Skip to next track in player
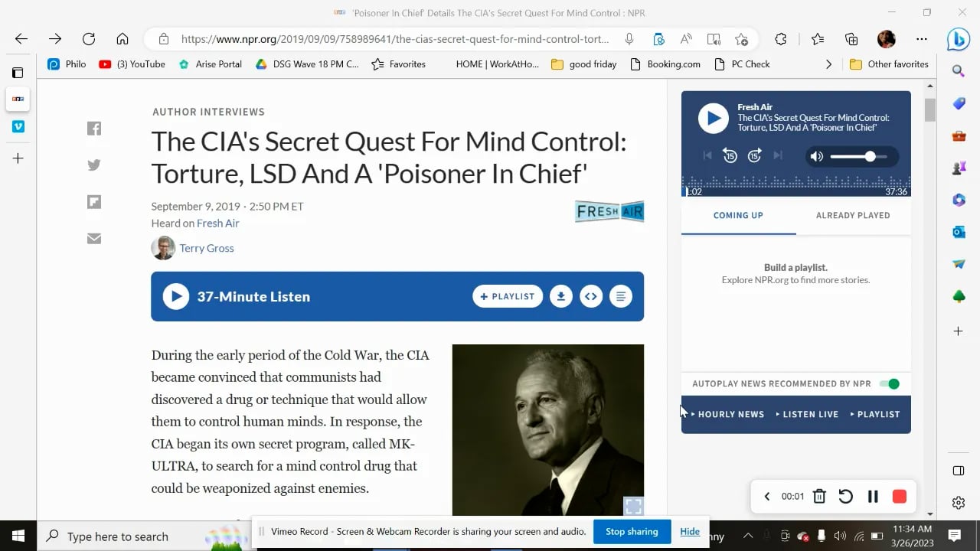This screenshot has height=551, width=980. point(778,156)
